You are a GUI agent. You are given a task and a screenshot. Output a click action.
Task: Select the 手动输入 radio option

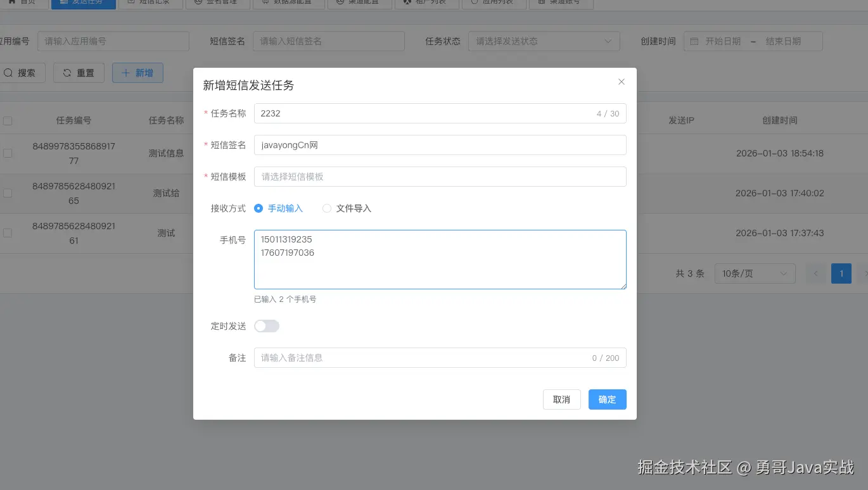(x=279, y=208)
